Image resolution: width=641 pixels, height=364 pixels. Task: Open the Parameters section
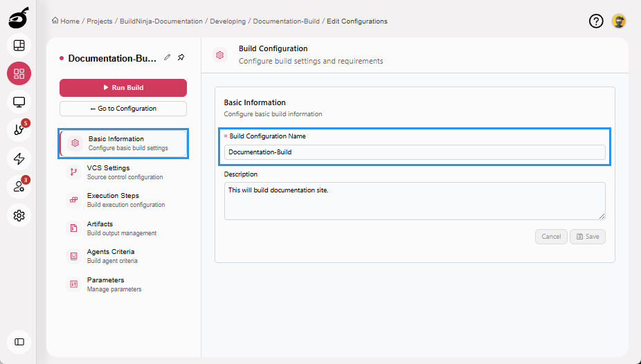[x=123, y=284]
